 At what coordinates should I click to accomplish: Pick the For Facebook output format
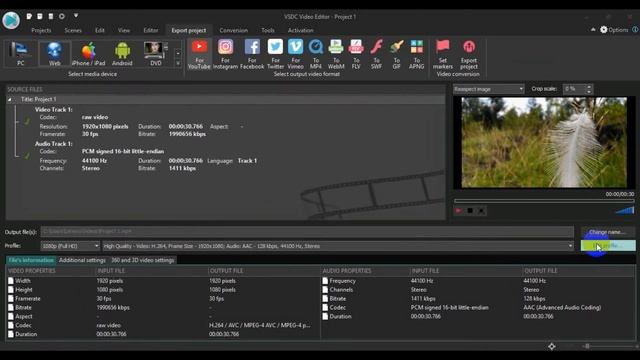click(x=252, y=55)
